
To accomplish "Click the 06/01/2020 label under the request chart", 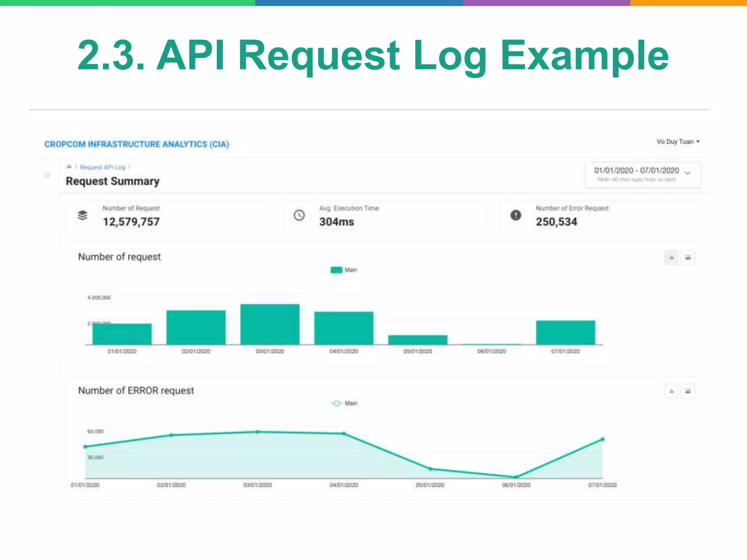I will (492, 351).
